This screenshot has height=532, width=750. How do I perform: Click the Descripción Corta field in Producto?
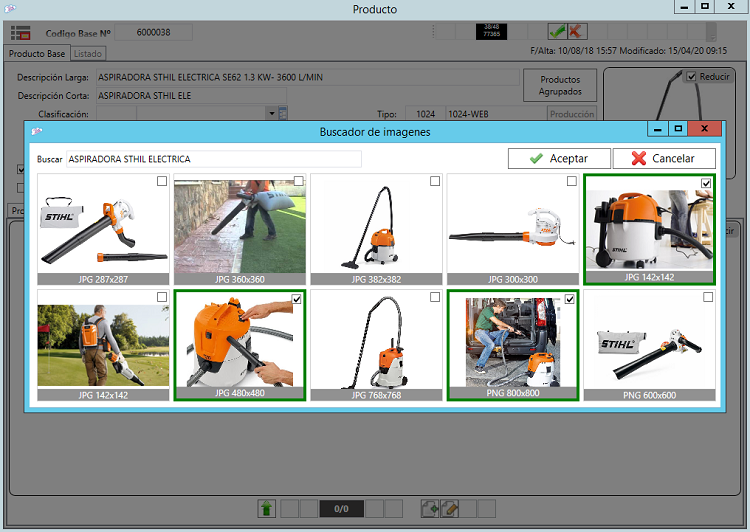tap(191, 96)
